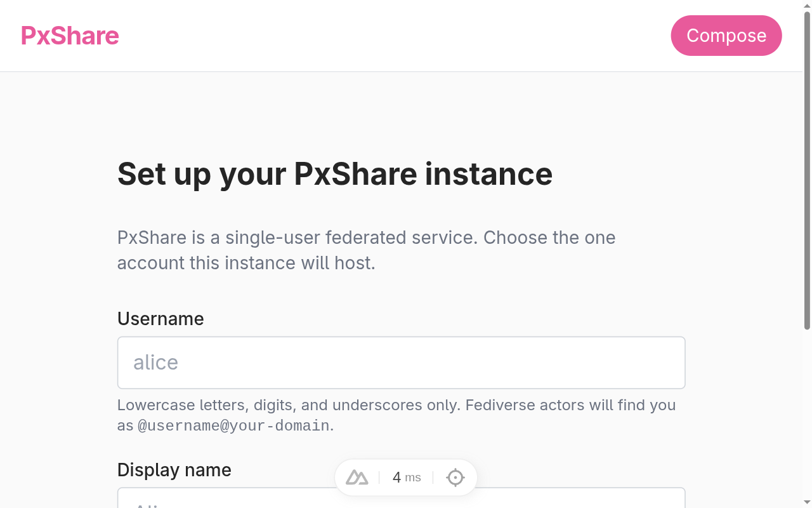
Task: Click the Display name field label
Action: coord(174,469)
